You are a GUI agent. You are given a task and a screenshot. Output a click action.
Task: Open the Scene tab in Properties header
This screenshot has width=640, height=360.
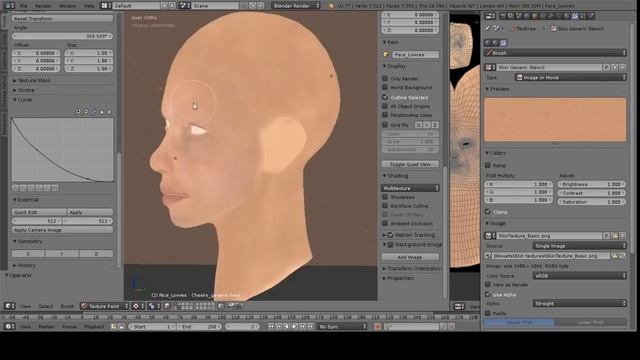click(519, 16)
